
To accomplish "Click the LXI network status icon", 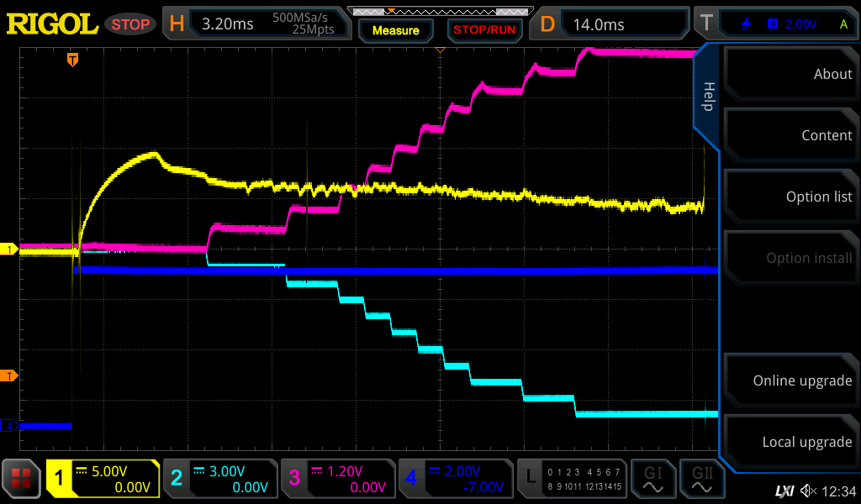I will (784, 491).
